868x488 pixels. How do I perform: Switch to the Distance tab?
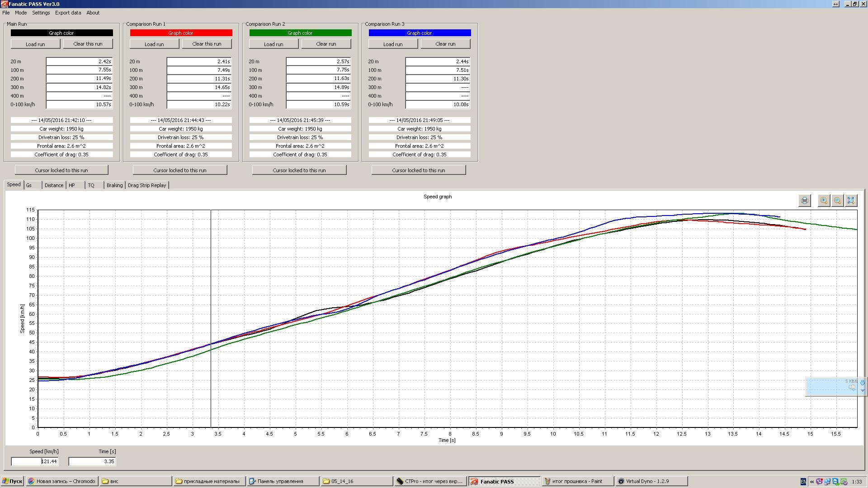point(54,185)
